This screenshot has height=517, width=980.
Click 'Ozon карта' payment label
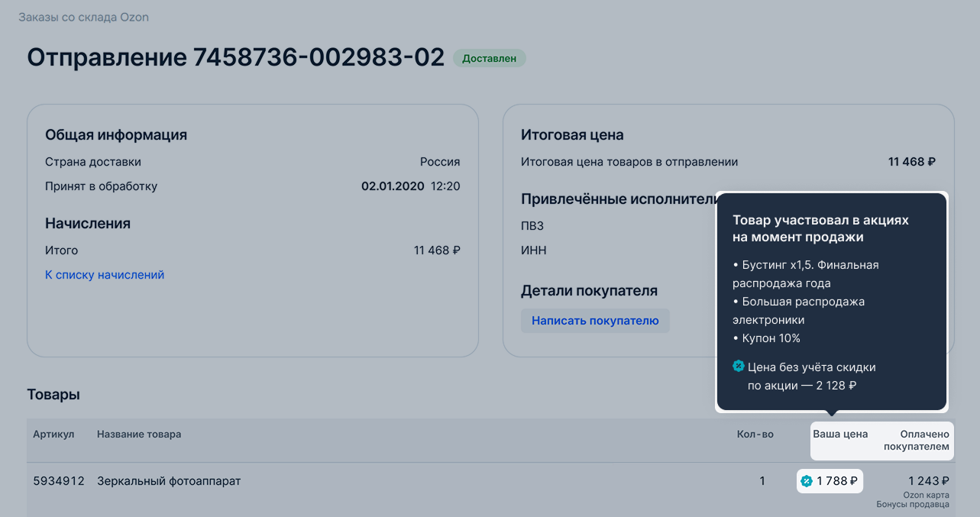coord(927,495)
